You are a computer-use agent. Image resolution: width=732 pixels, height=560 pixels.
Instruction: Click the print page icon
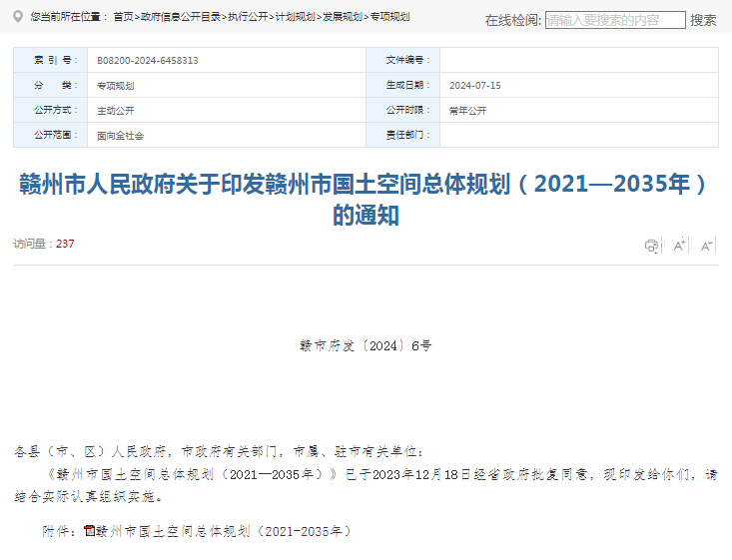point(651,246)
